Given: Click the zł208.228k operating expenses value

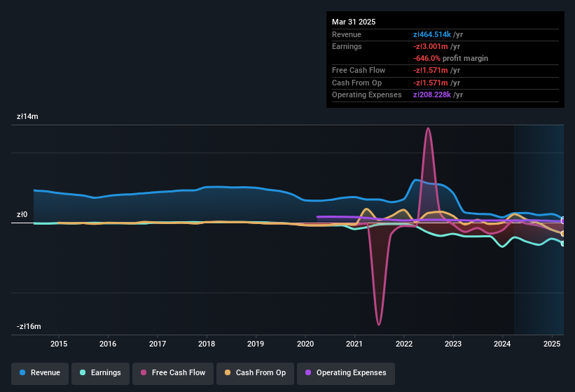Looking at the screenshot, I should tap(431, 95).
